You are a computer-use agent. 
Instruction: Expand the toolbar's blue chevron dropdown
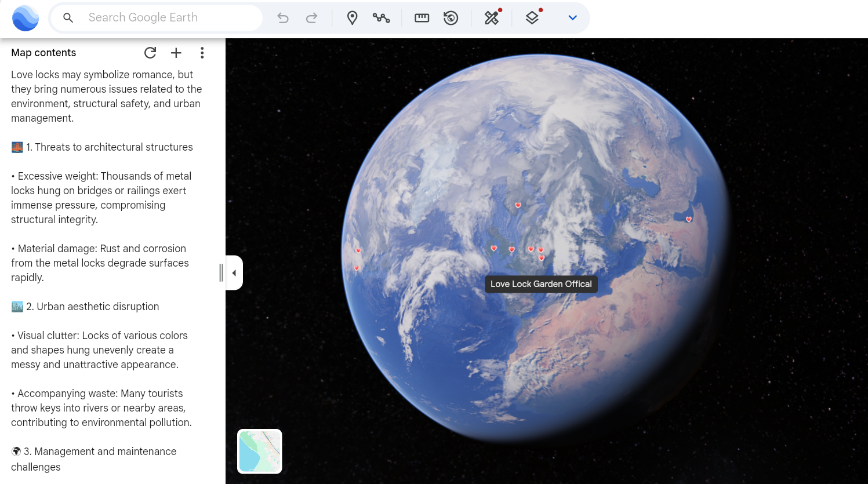pos(572,18)
